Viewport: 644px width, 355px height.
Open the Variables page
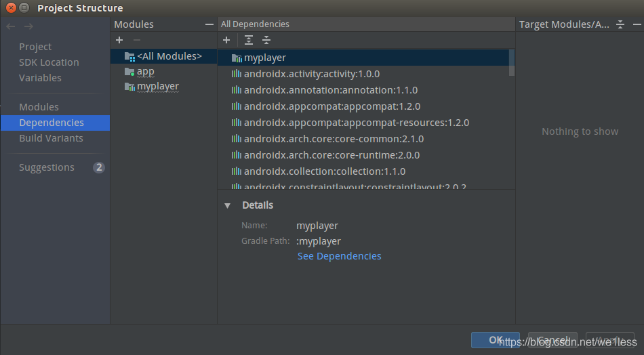point(40,78)
